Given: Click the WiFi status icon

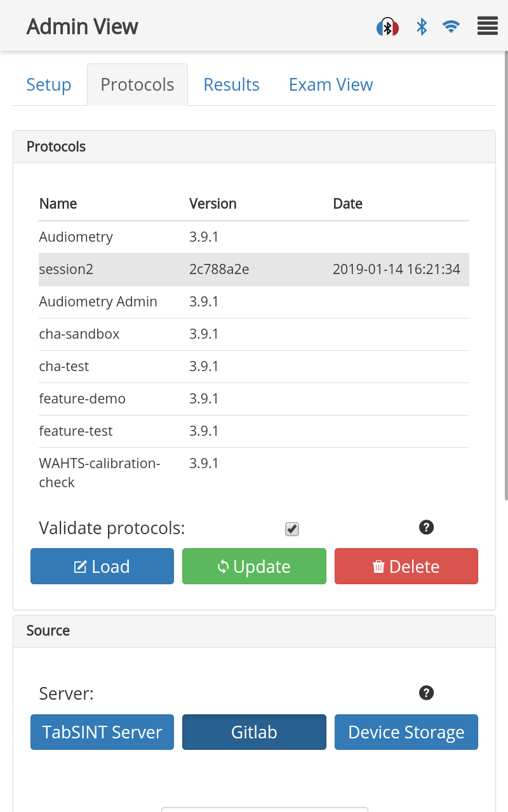Looking at the screenshot, I should [451, 27].
